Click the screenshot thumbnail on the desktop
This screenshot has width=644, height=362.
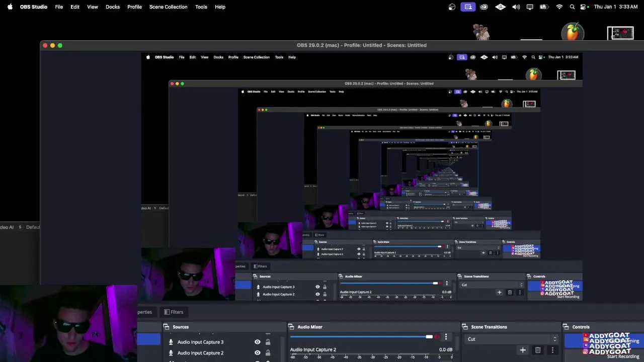coord(620,33)
